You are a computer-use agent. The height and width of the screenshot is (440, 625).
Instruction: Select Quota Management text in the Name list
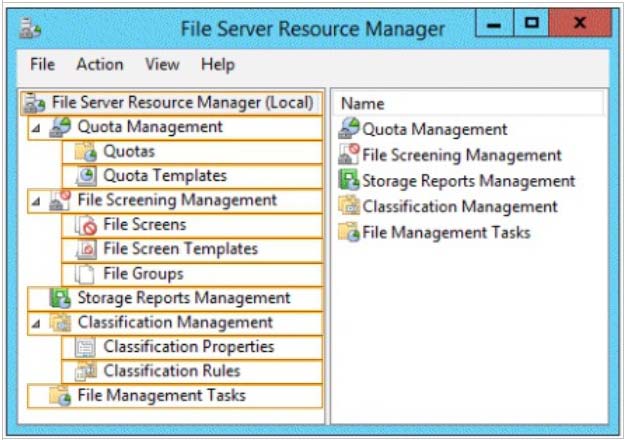(434, 130)
